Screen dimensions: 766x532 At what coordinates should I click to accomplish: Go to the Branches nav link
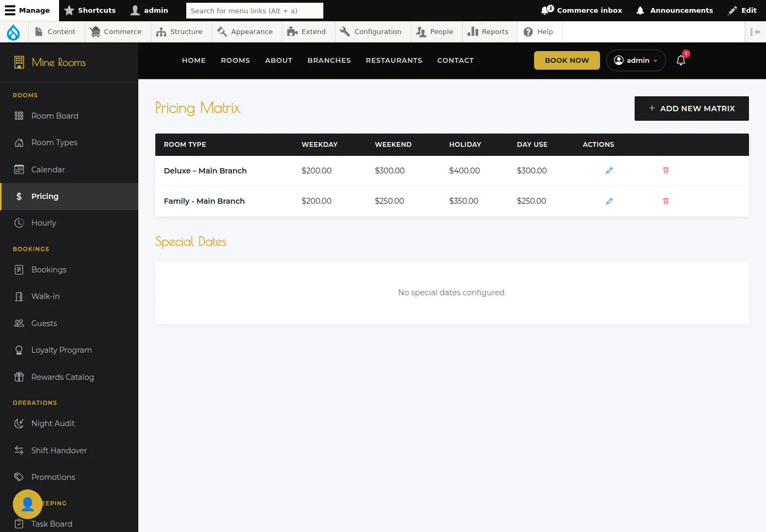329,60
